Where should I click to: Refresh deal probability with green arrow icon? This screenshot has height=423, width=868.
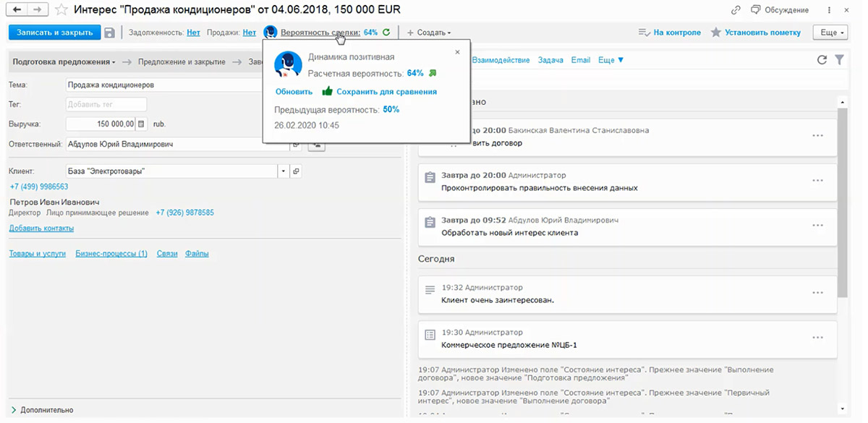[x=386, y=33]
